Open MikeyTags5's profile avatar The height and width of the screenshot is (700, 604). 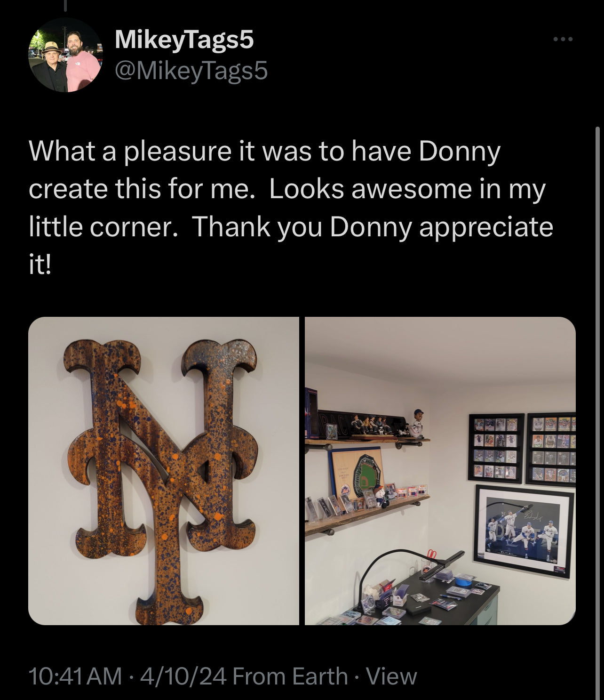65,55
